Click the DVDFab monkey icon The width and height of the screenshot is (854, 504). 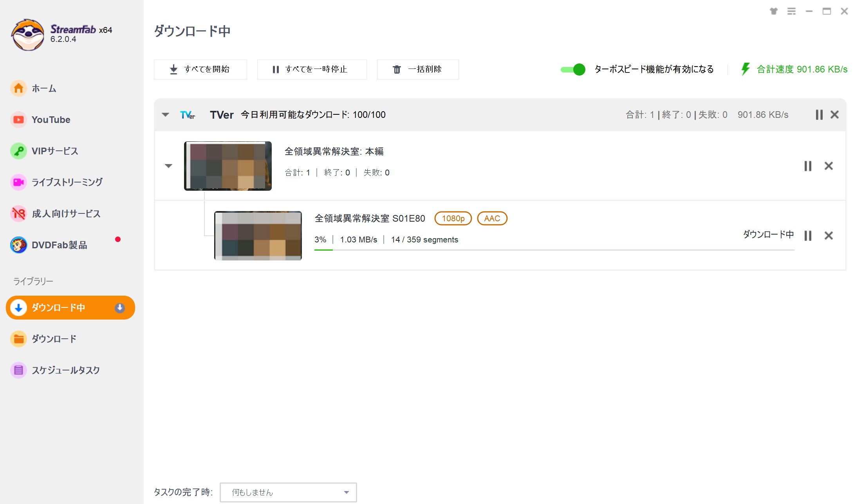(18, 245)
